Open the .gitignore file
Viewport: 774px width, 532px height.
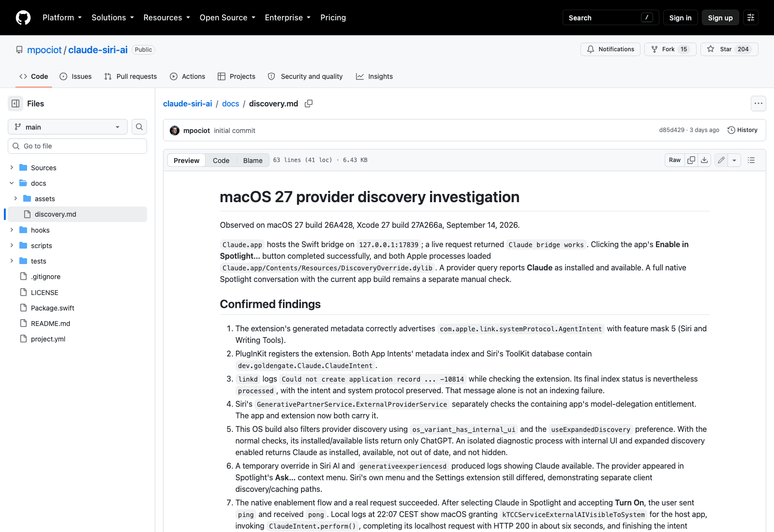45,277
